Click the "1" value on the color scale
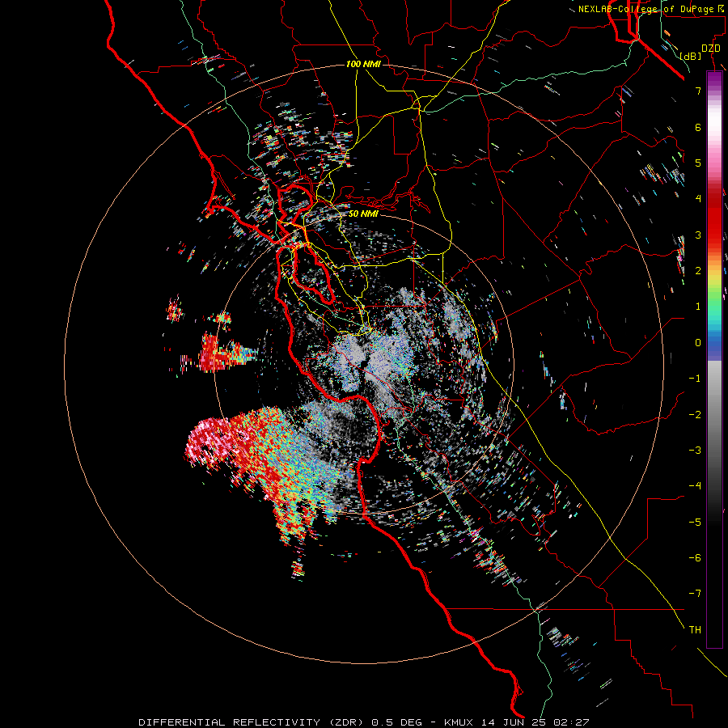Viewport: 728px width, 728px height. coord(698,307)
